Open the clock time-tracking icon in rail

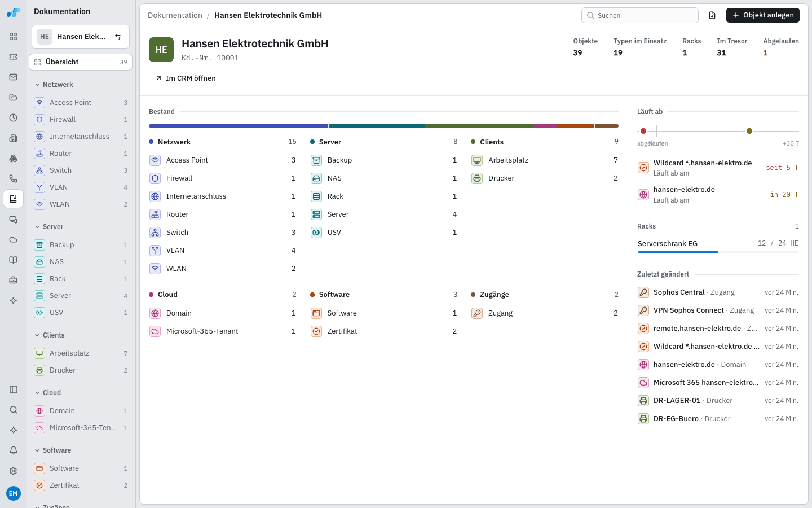14,118
